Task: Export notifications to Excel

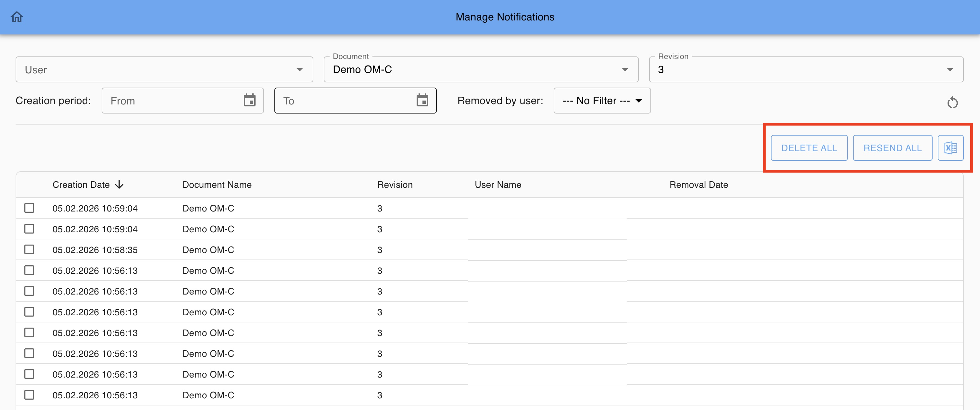Action: (x=950, y=148)
